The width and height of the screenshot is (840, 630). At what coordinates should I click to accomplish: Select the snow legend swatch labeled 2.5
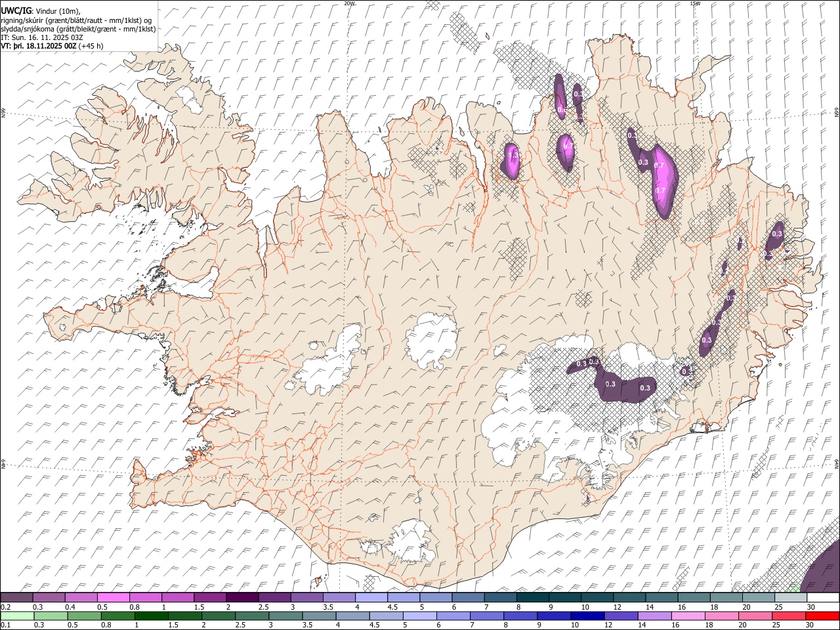coord(274,598)
